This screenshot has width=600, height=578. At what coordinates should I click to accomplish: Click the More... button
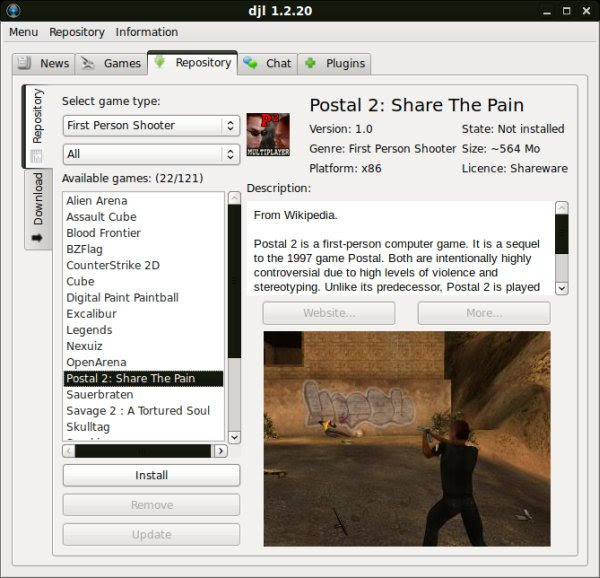(x=484, y=313)
